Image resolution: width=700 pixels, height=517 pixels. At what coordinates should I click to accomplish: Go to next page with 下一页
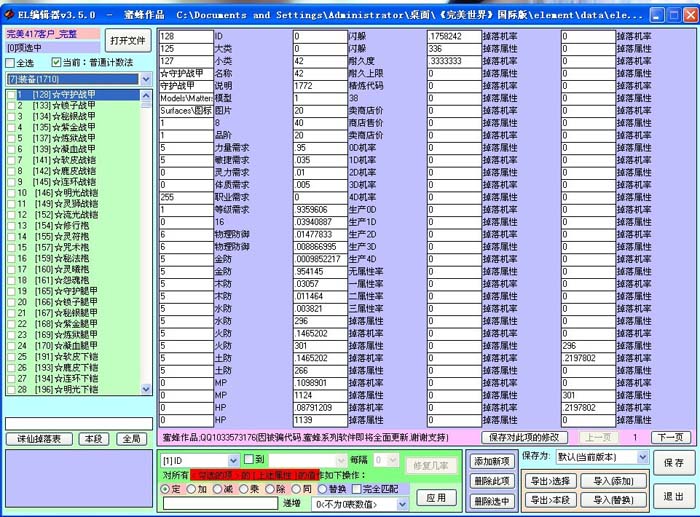click(669, 437)
